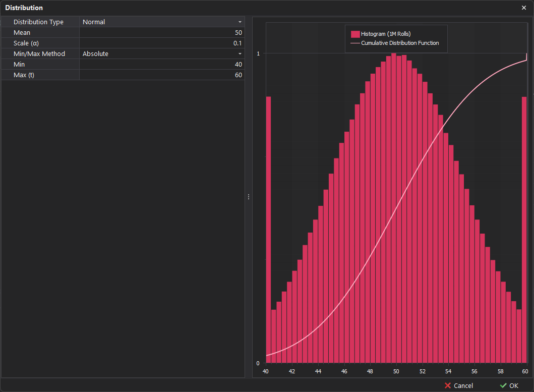Viewport: 534px width, 392px height.
Task: Edit the Scale (α) value field
Action: click(161, 43)
